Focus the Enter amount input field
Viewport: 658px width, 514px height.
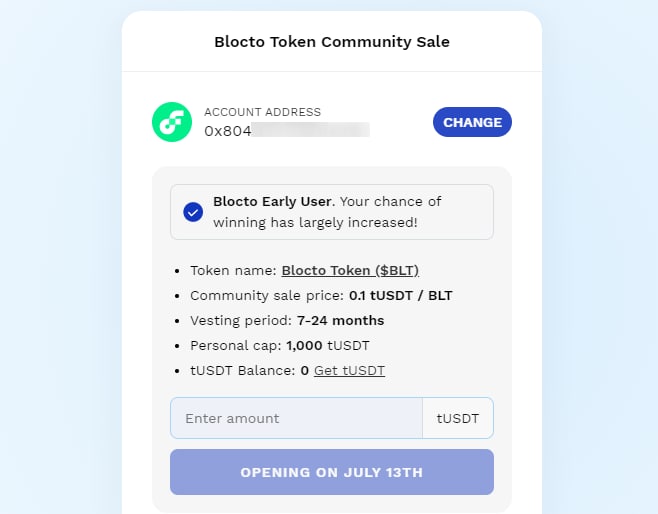[x=297, y=418]
